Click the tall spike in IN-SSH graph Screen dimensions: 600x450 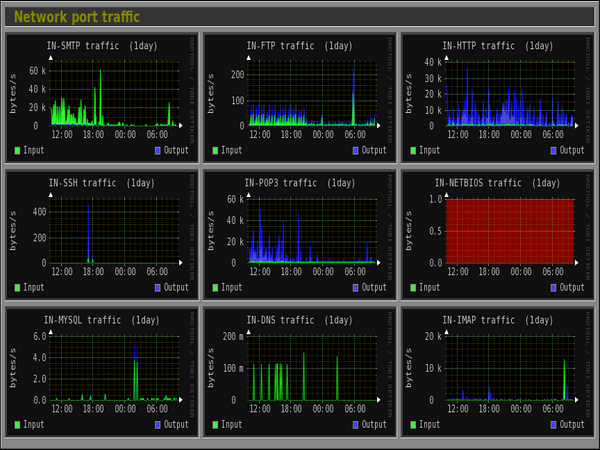click(89, 232)
